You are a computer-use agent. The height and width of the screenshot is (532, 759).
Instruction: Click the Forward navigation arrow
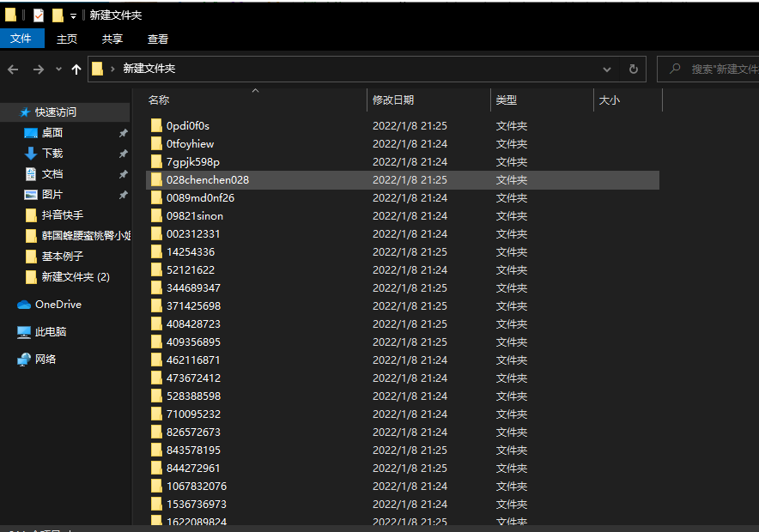38,70
